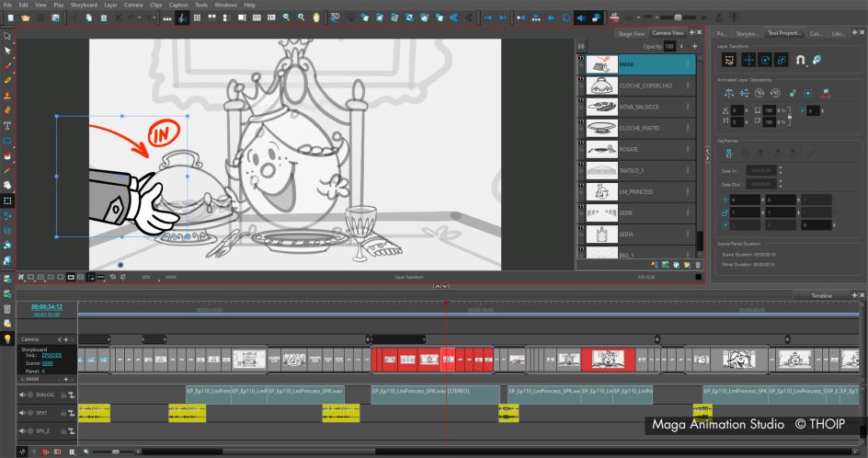868x458 pixels.
Task: Click the Loop playback icon
Action: [x=565, y=17]
